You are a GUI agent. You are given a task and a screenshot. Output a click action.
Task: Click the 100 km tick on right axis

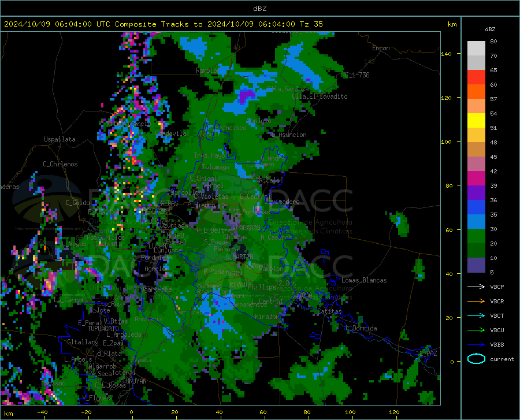[x=446, y=142]
